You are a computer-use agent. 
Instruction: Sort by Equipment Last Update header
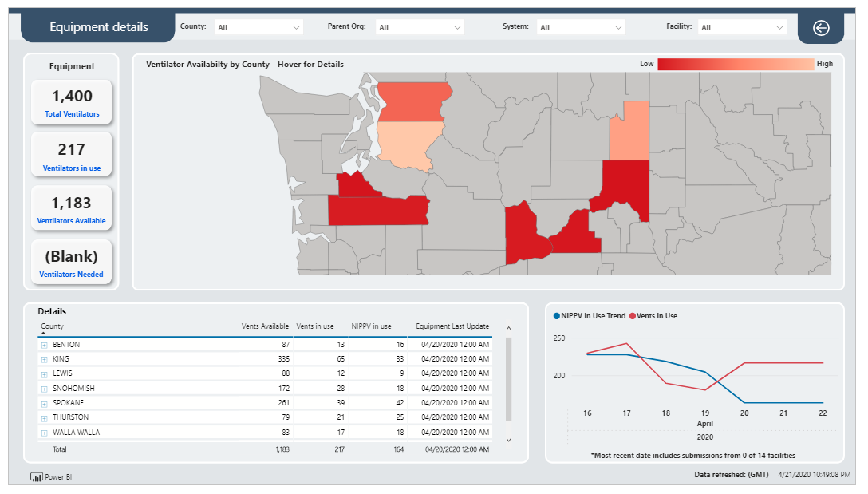452,326
